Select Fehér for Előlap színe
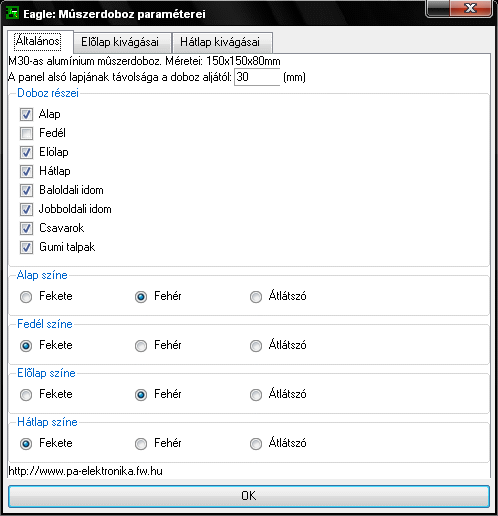Viewport: 498px width, 516px height. [x=141, y=395]
